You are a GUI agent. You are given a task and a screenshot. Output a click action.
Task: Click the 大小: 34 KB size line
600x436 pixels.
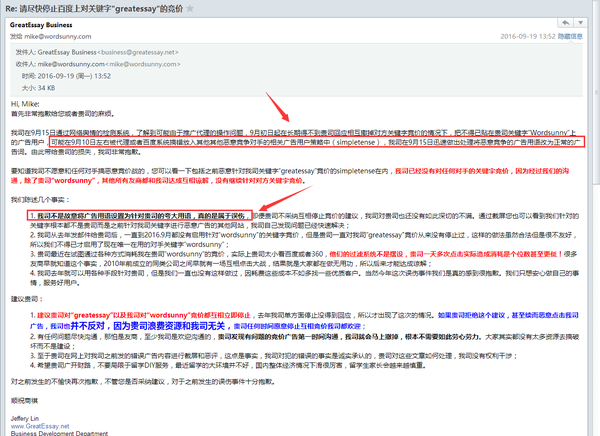[x=38, y=88]
